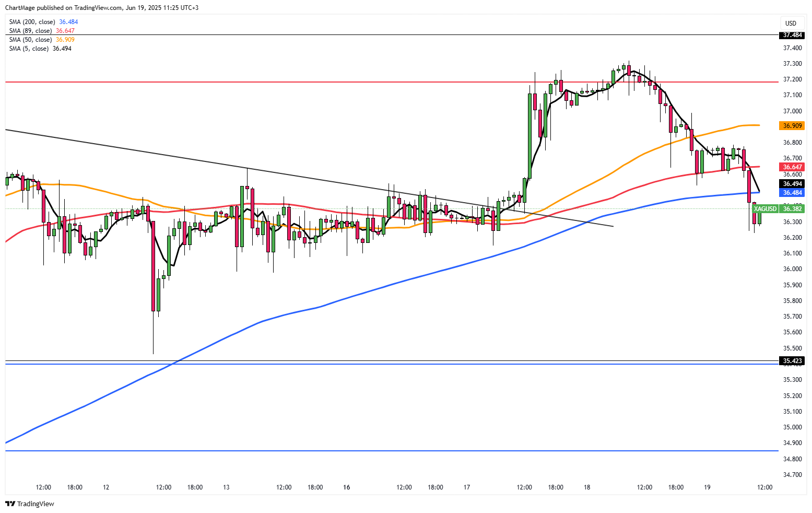Click the 36.909 value in SMA 50 legend
This screenshot has width=812, height=513.
pyautogui.click(x=65, y=40)
